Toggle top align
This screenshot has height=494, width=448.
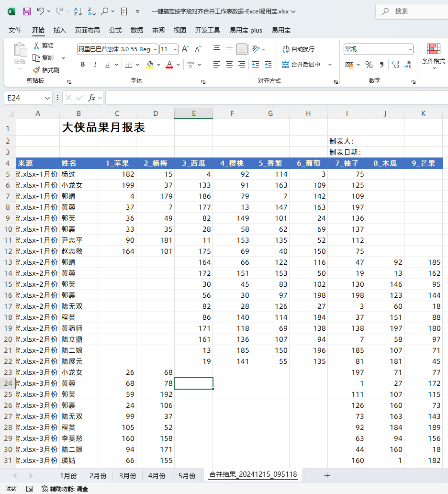coord(217,49)
